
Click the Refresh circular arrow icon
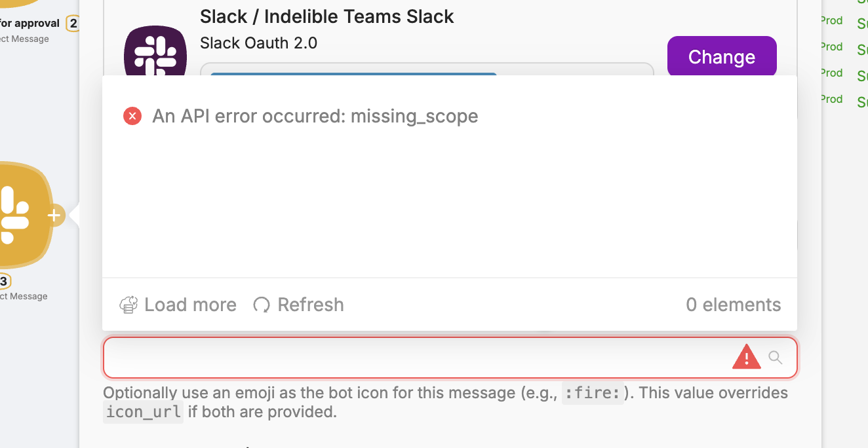(x=262, y=305)
